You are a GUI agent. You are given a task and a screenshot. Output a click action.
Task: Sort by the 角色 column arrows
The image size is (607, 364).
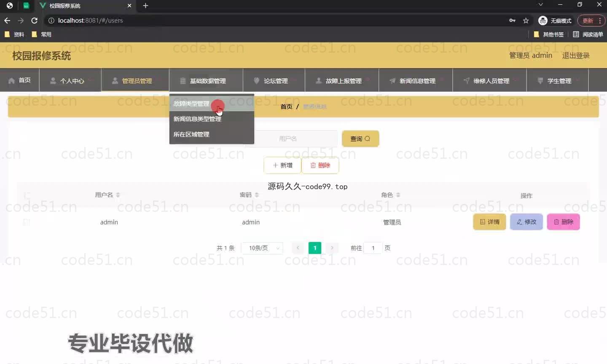398,195
